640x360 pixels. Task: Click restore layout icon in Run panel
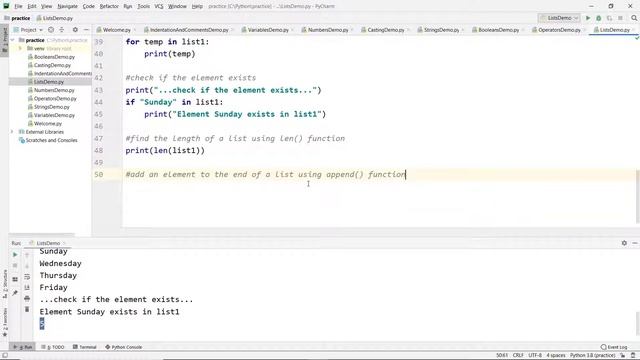click(x=15, y=279)
